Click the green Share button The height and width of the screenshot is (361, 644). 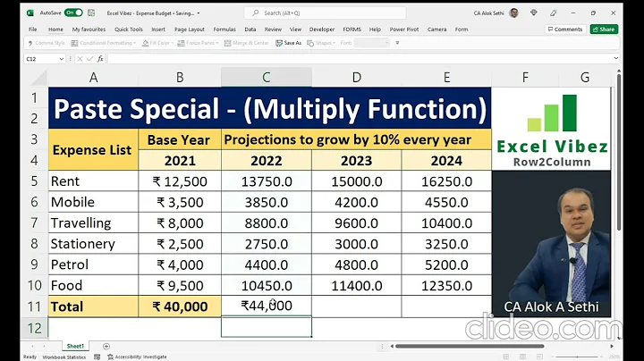click(604, 29)
